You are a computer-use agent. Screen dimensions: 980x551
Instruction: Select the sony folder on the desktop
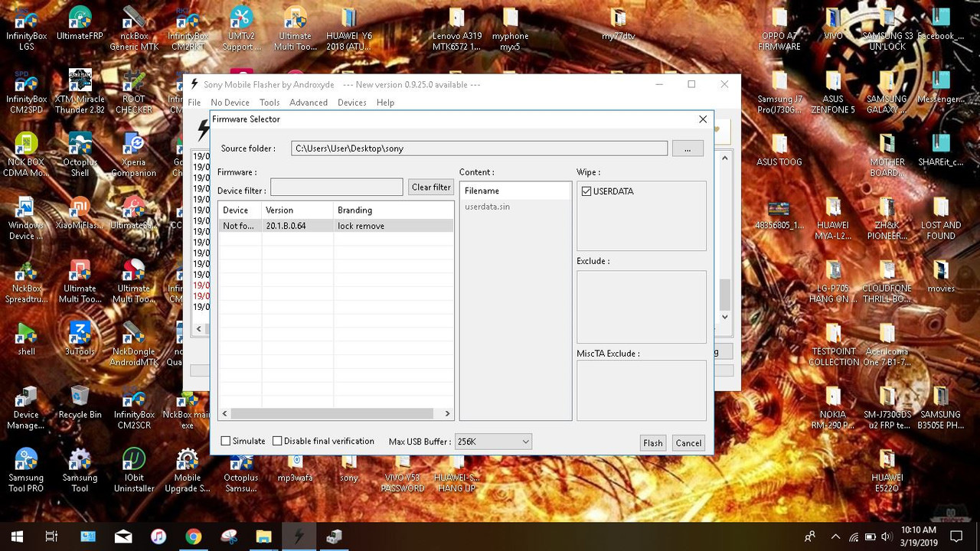click(x=349, y=469)
